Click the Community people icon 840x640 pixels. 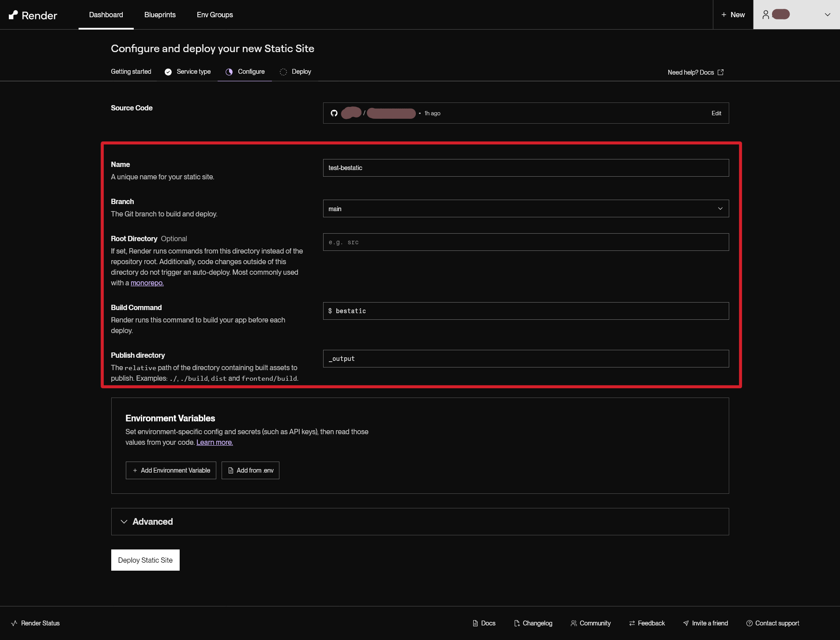pos(573,623)
